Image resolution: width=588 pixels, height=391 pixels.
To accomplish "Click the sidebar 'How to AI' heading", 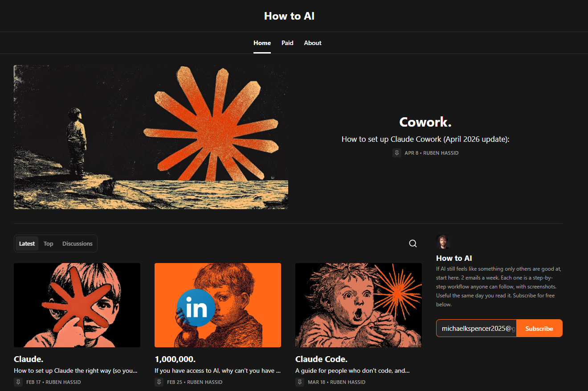I will 454,258.
